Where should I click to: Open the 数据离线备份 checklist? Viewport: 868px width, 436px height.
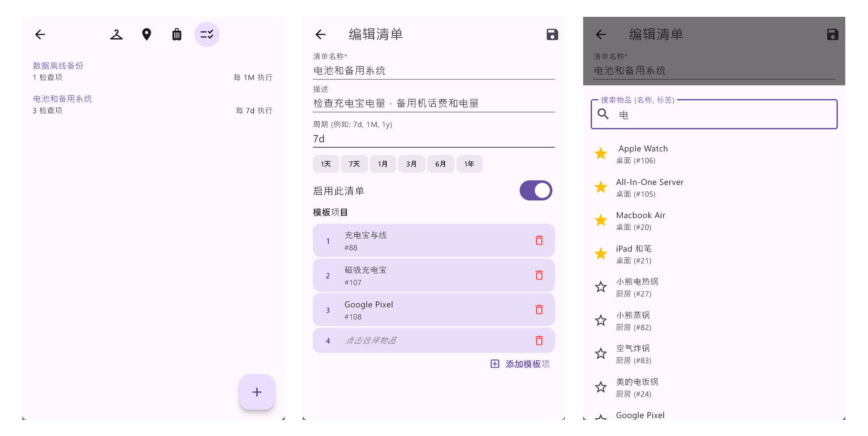pyautogui.click(x=153, y=71)
